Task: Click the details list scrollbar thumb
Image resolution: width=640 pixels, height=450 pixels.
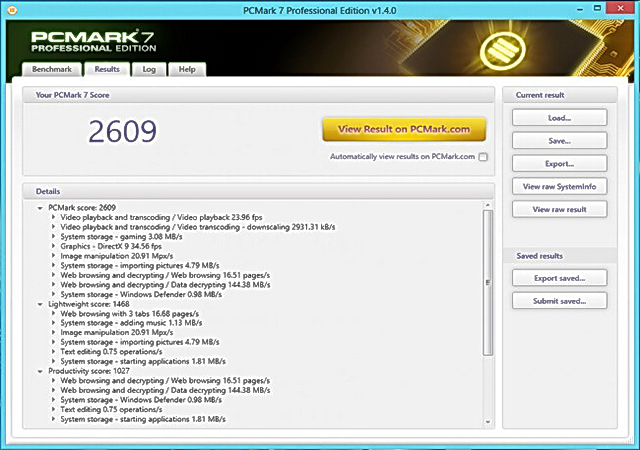Action: pyautogui.click(x=488, y=283)
